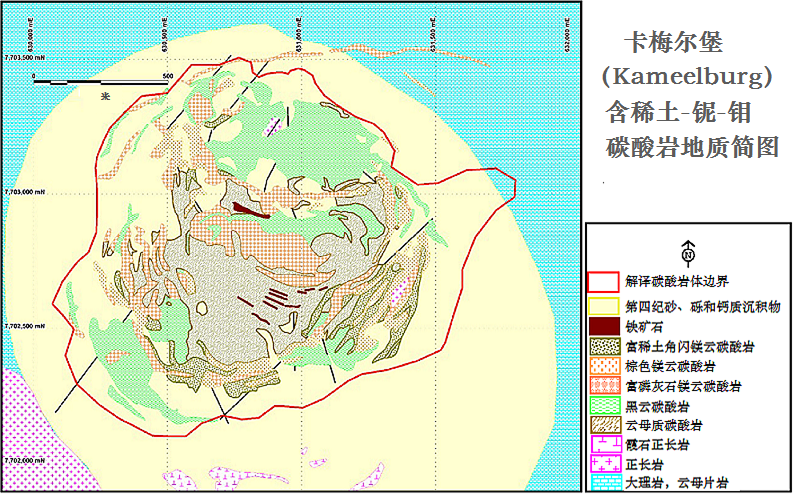Click the hatched mica carbonatite legend symbol
Screen dimensions: 796x498
tap(604, 425)
